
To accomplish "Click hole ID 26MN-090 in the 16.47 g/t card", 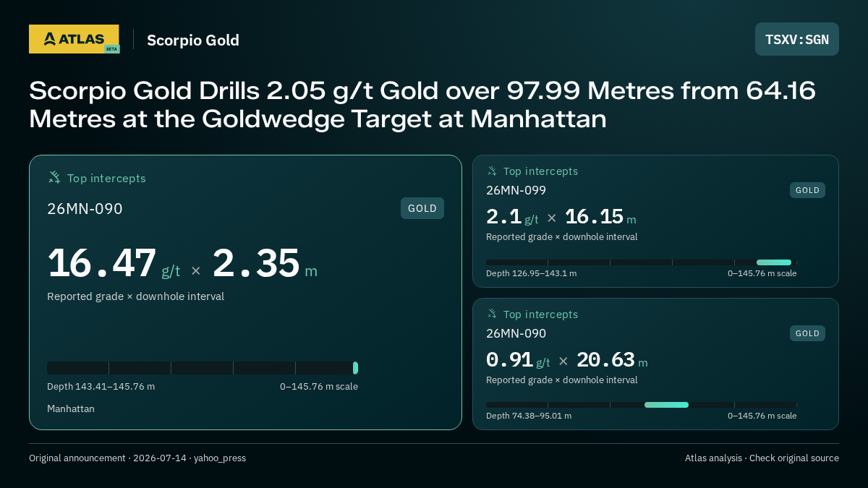I will [x=85, y=209].
